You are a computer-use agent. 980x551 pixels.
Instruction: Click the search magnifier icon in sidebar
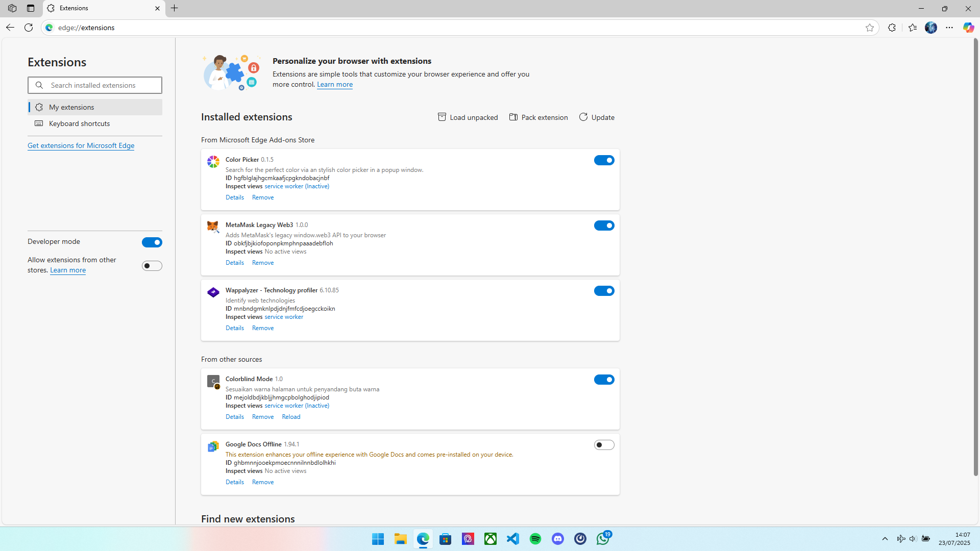click(x=39, y=85)
